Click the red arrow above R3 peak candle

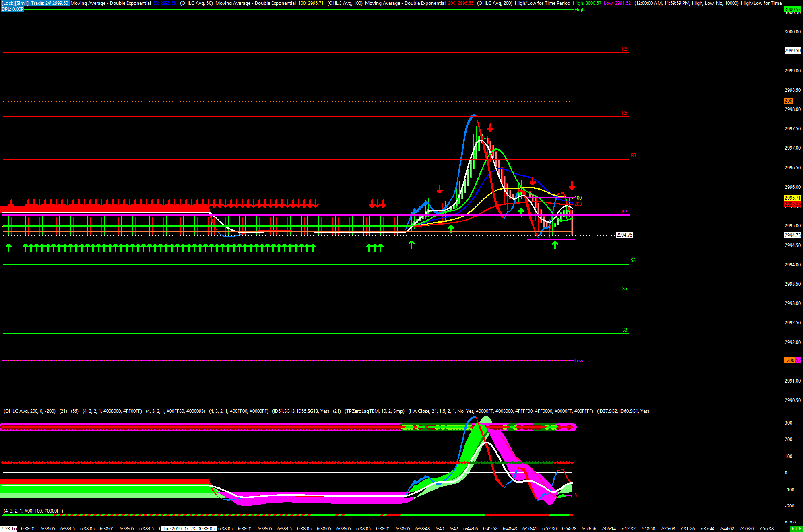[x=490, y=128]
